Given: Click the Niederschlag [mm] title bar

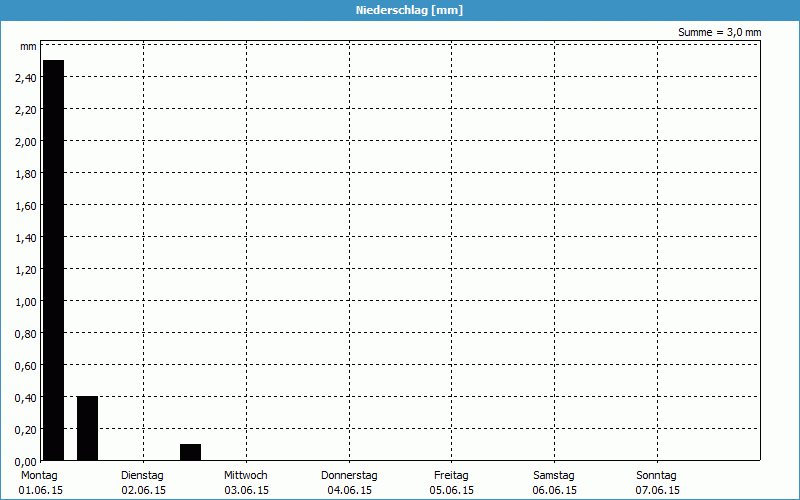Looking at the screenshot, I should tap(400, 10).
